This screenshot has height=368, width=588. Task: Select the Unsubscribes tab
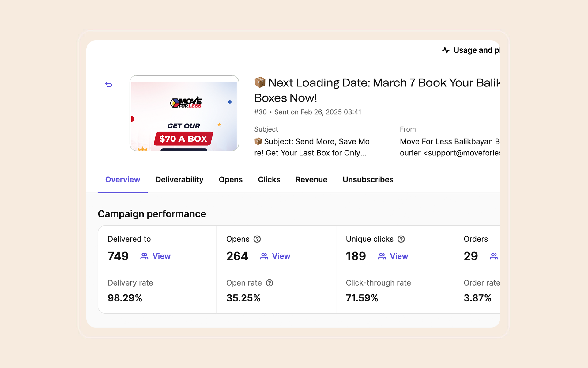coord(368,179)
